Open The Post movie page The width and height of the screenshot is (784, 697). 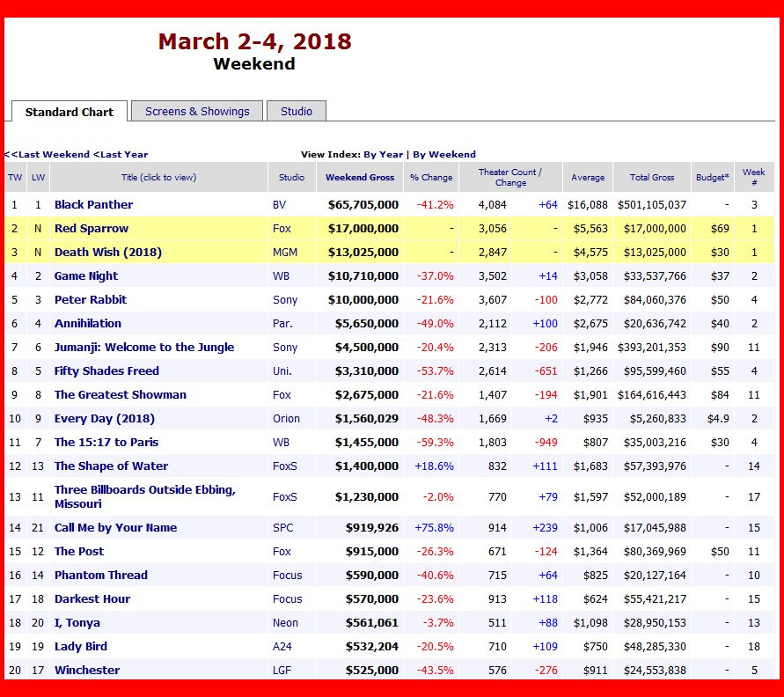click(x=79, y=551)
